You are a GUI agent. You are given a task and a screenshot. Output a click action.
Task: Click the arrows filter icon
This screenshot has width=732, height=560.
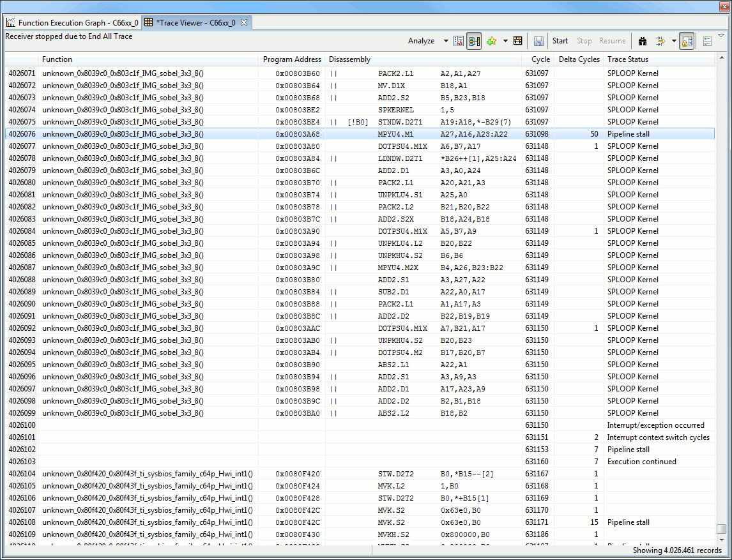660,41
